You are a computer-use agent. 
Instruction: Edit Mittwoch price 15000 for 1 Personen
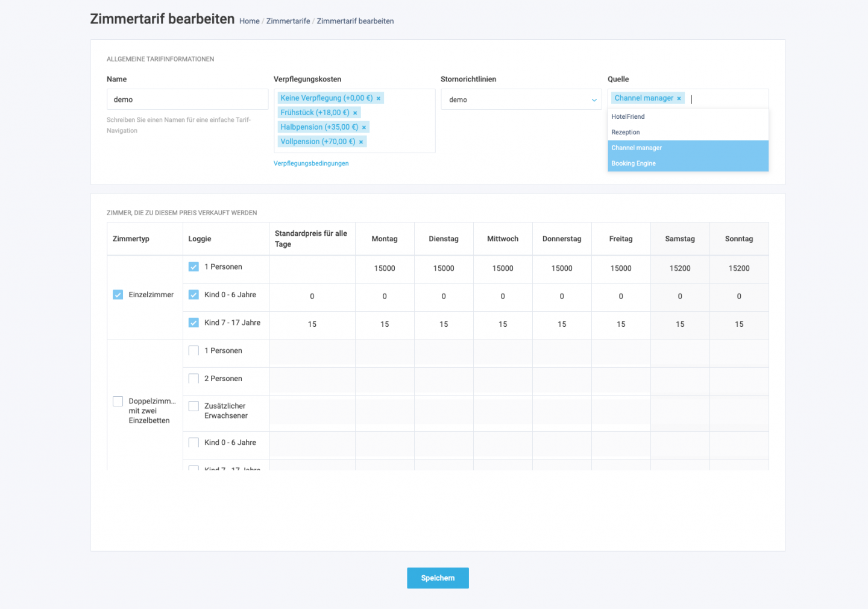click(x=503, y=269)
